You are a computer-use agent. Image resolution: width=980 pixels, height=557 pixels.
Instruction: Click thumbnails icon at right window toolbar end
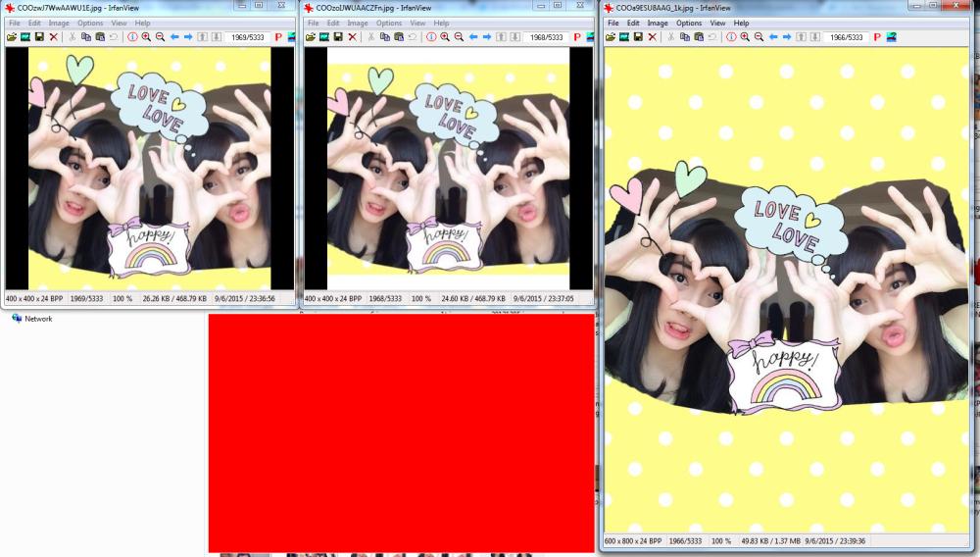click(x=891, y=37)
